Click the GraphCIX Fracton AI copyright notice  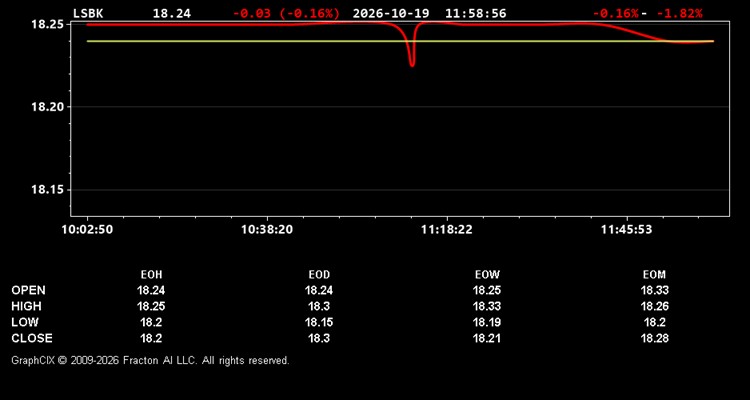pos(151,360)
